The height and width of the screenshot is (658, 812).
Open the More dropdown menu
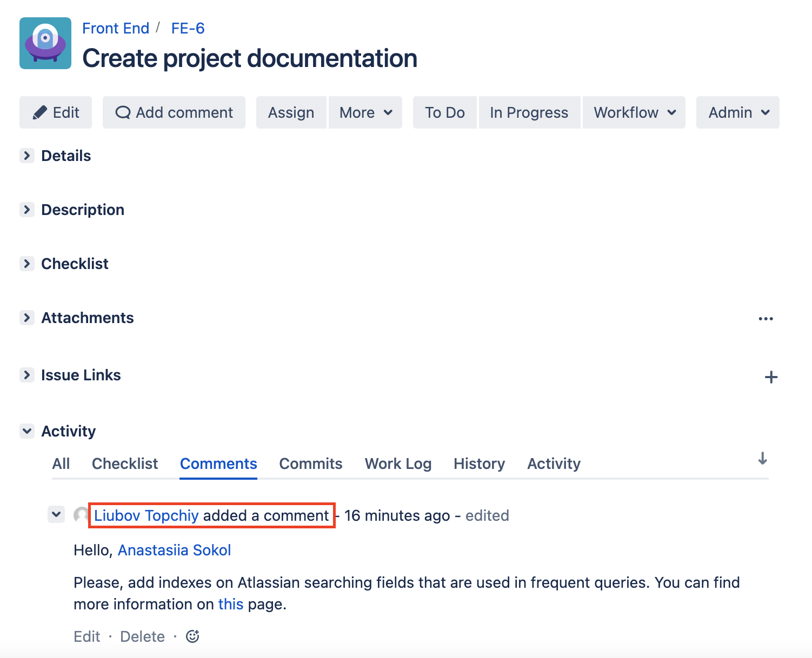(x=365, y=112)
